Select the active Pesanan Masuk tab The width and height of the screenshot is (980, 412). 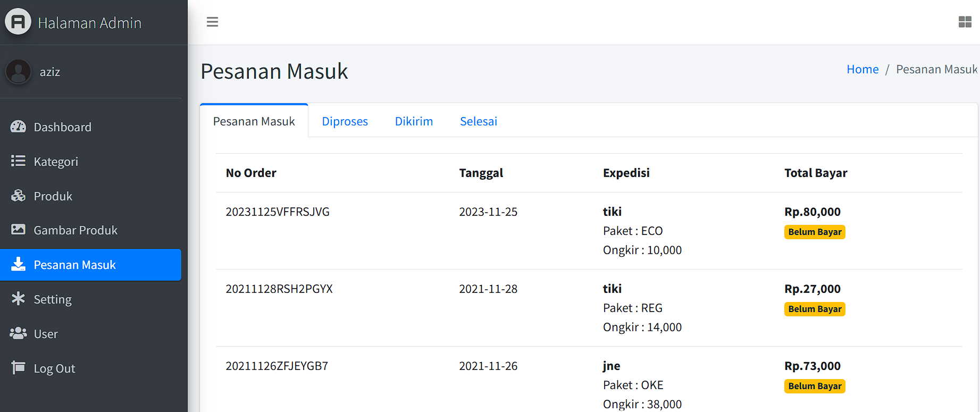(254, 121)
